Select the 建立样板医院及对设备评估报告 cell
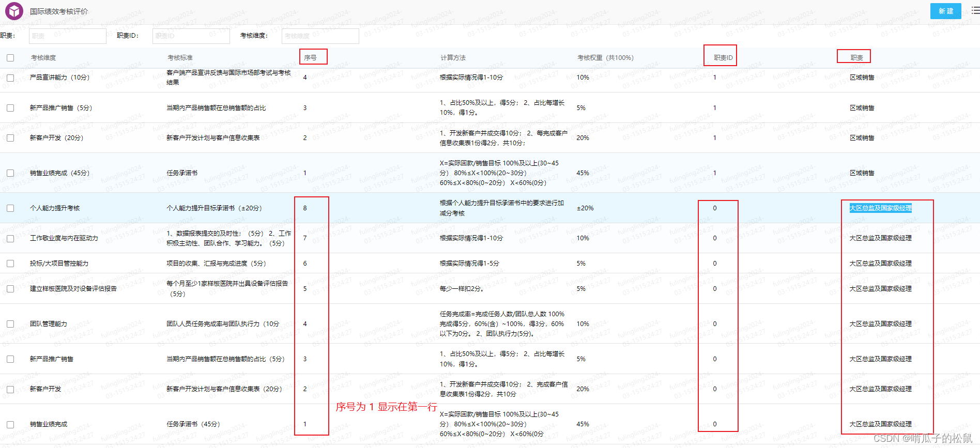Screen dimensions: 980x448 tap(73, 289)
